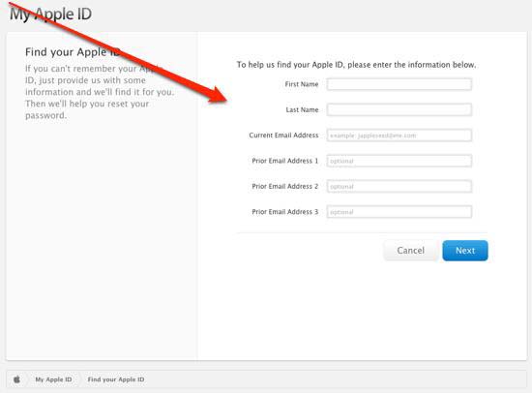Click the Apple logo in the breadcrumb bar

(x=16, y=379)
